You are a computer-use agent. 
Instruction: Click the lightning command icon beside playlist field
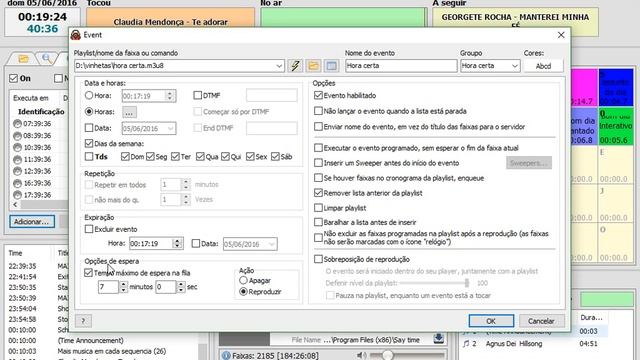[295, 66]
